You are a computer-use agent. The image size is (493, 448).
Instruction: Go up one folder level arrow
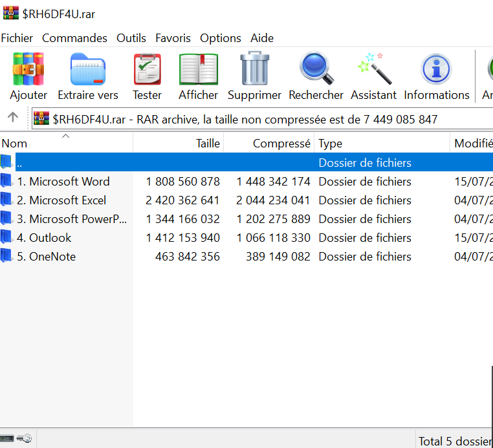pos(12,118)
